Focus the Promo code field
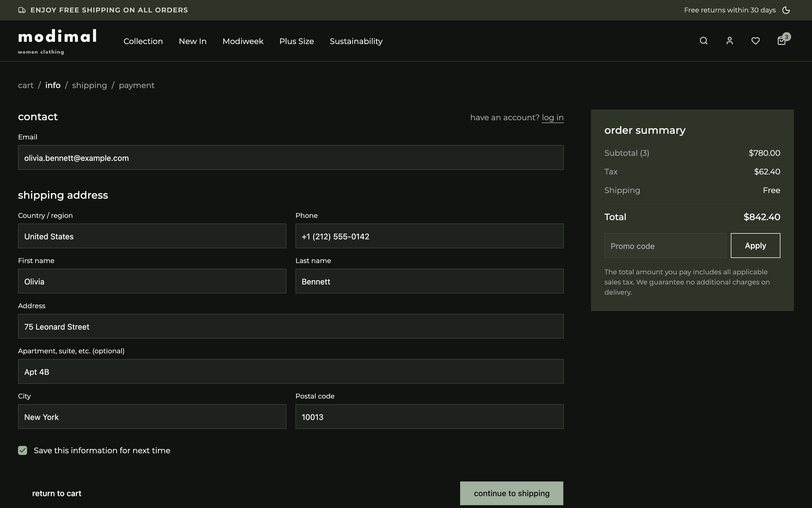812x508 pixels. click(665, 246)
